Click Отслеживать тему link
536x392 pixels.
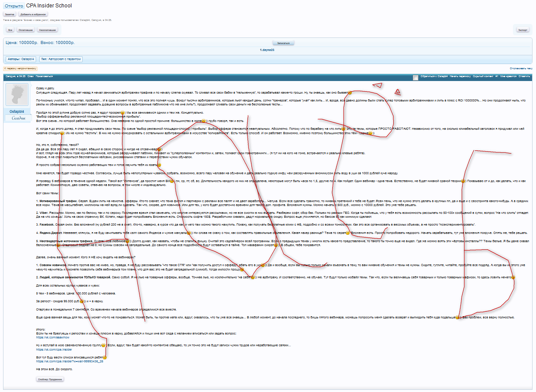pos(521,68)
